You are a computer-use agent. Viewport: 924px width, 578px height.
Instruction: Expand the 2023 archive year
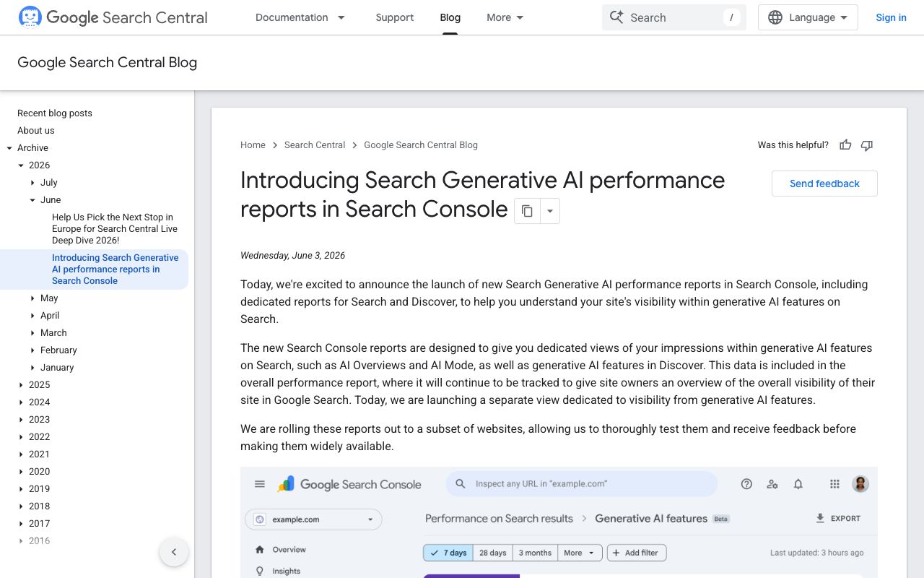(21, 420)
